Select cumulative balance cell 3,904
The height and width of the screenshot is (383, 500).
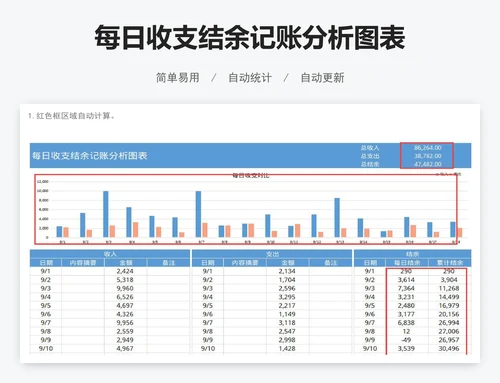coord(449,280)
